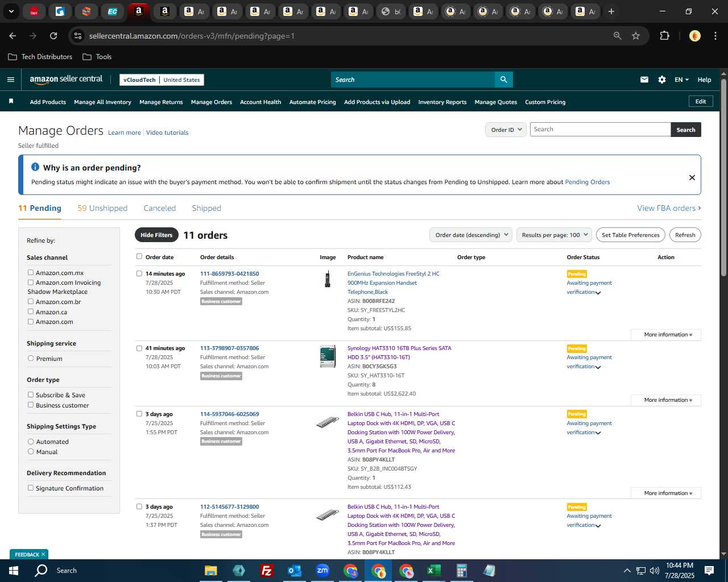
Task: Open a new browser tab
Action: point(611,11)
